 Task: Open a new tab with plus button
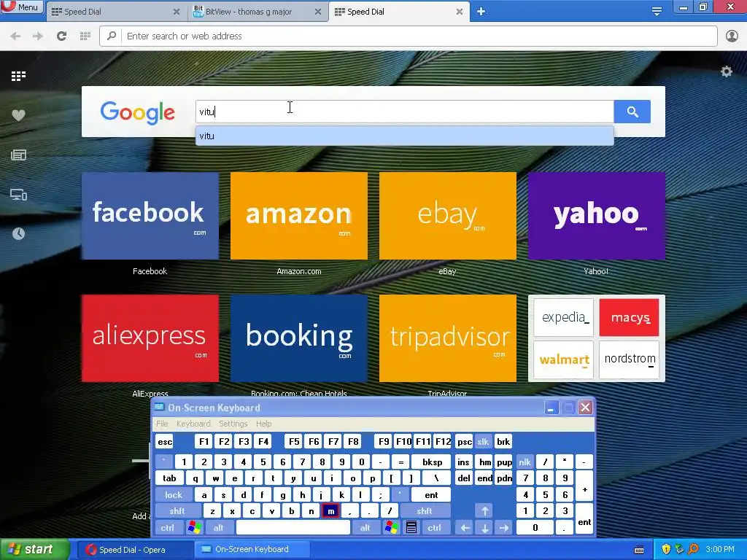coord(481,12)
